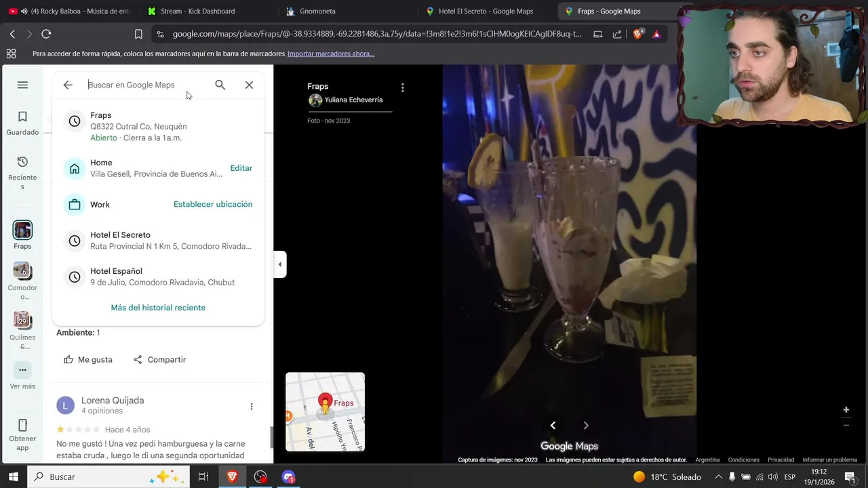The height and width of the screenshot is (488, 868).
Task: Go back with the search box arrow
Action: point(68,85)
